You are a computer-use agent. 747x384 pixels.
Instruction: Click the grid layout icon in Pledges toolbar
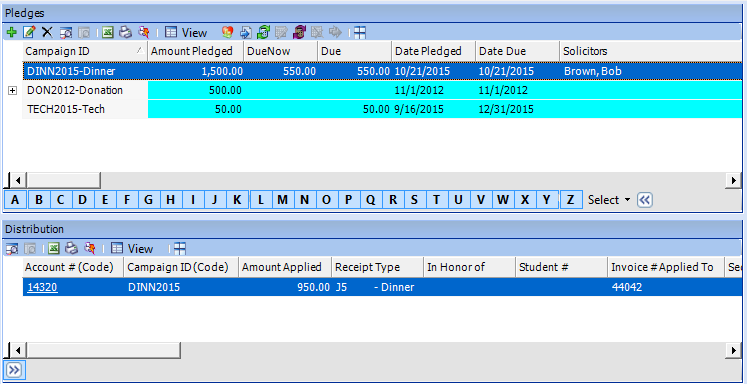pyautogui.click(x=360, y=32)
